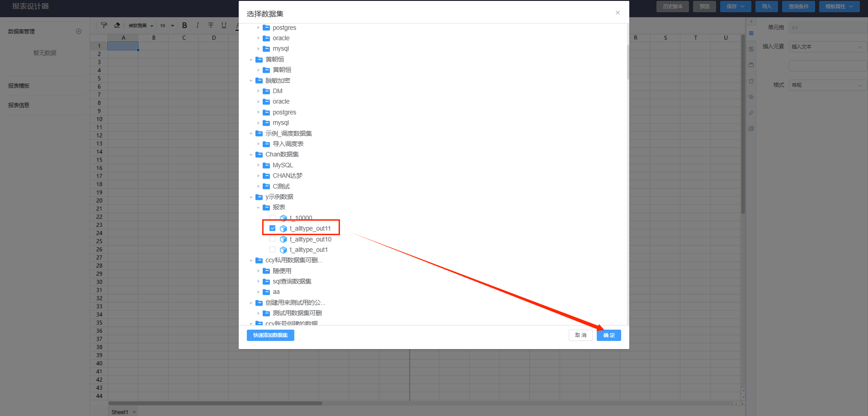The image size is (868, 416).
Task: Uncheck the t_alltype_out11 dataset checkbox
Action: click(273, 228)
